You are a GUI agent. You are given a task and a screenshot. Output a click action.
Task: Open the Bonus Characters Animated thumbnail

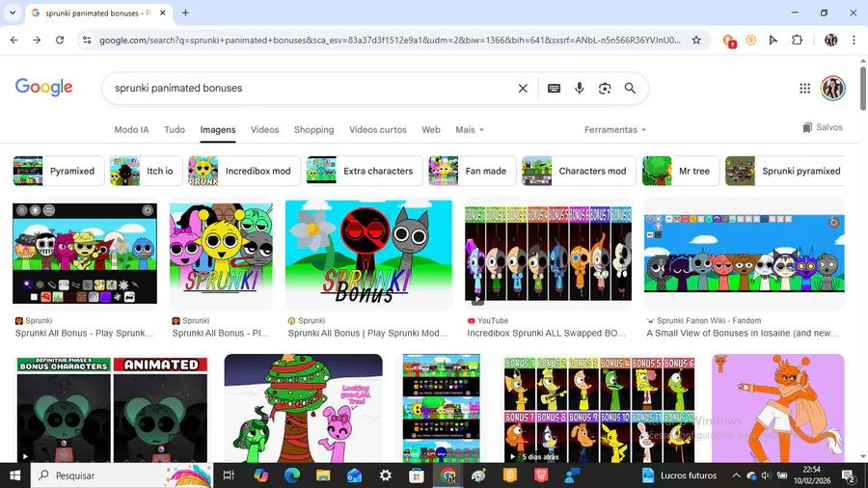113,409
